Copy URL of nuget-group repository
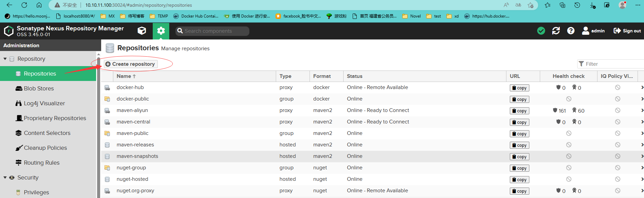This screenshot has height=198, width=644. tap(519, 168)
